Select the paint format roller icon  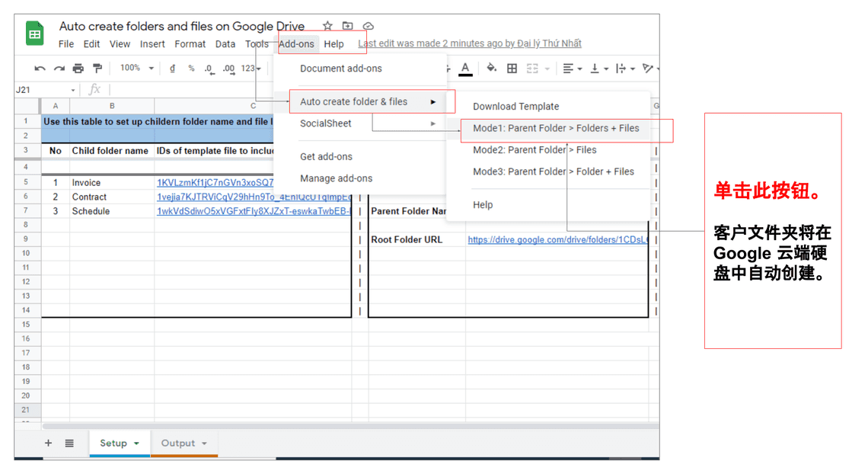[97, 69]
